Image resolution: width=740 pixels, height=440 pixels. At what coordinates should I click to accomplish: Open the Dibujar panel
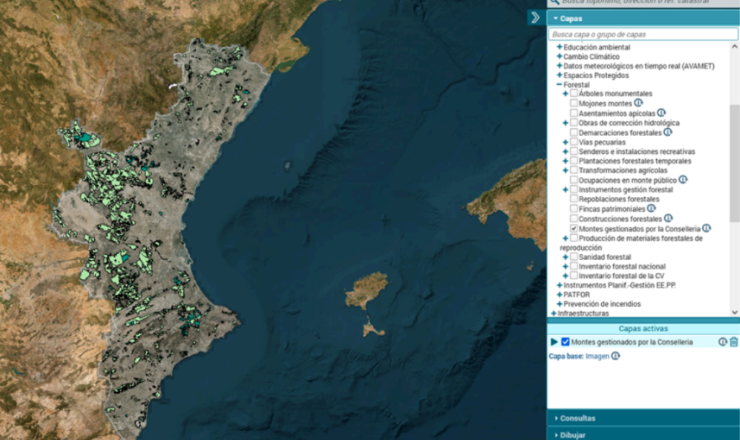(x=643, y=434)
